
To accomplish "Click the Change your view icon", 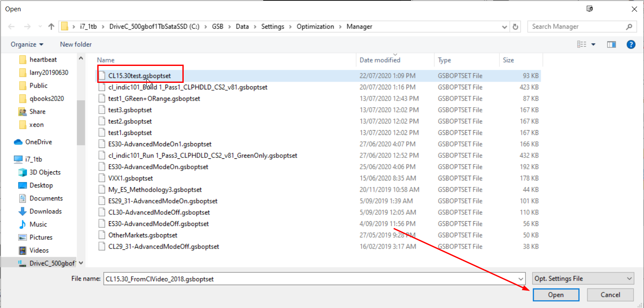I will pos(581,44).
